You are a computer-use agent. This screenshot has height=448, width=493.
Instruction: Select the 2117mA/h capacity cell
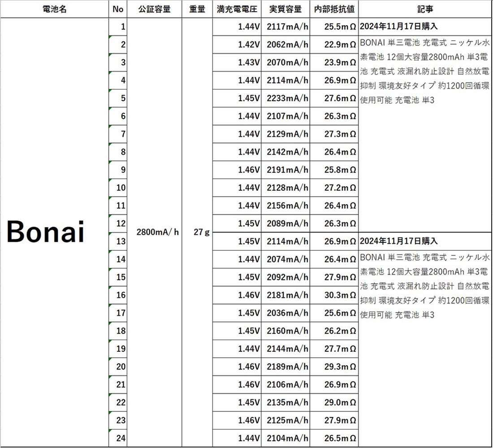click(285, 27)
